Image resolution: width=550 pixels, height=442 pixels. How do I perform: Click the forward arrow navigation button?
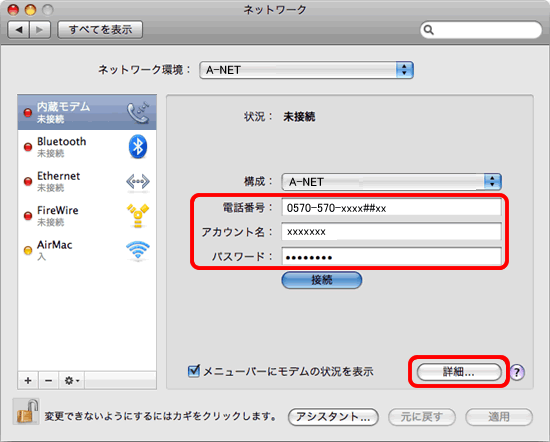pyautogui.click(x=40, y=30)
